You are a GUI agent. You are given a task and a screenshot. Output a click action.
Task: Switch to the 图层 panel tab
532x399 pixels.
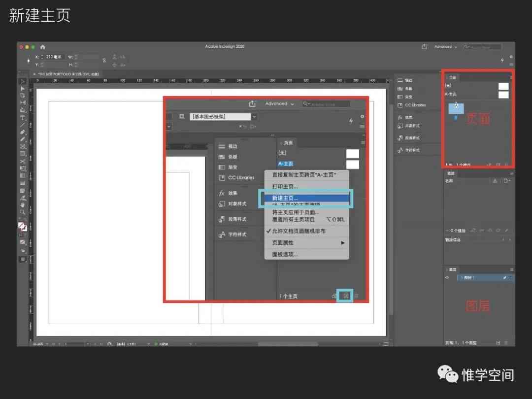452,269
